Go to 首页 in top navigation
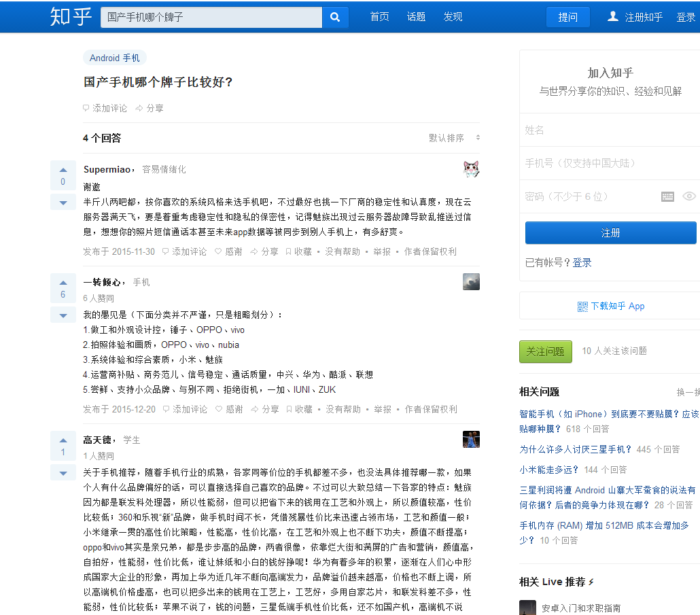This screenshot has width=700, height=615. coord(379,17)
